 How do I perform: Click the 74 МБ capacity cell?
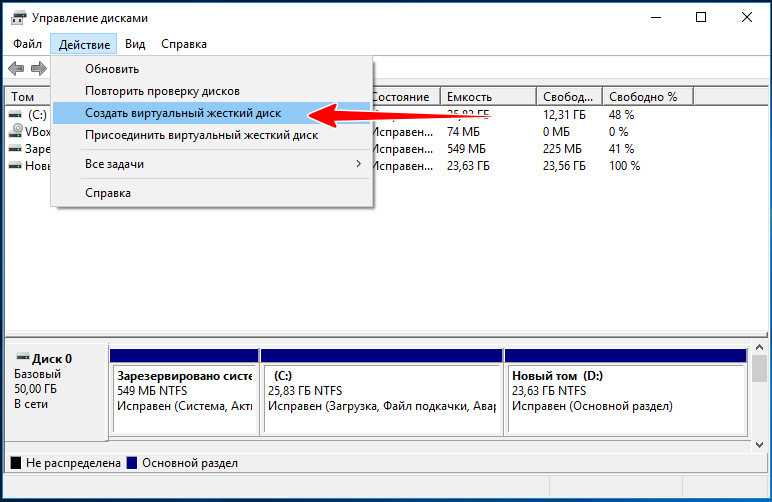point(463,132)
